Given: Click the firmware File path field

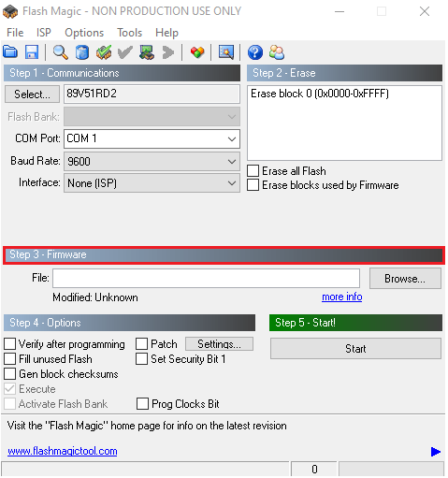Looking at the screenshot, I should [x=206, y=279].
